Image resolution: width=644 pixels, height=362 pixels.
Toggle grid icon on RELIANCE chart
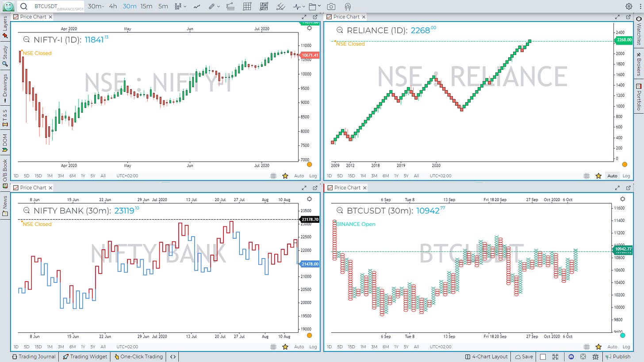click(x=586, y=176)
